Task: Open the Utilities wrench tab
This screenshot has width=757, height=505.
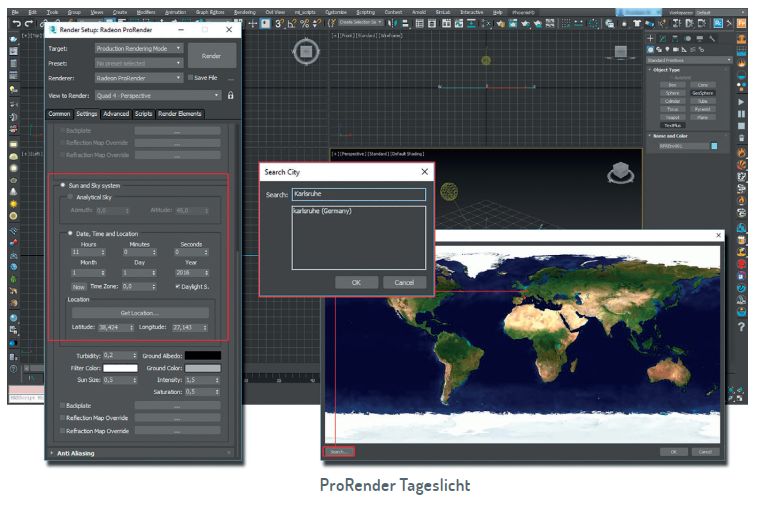Action: click(x=712, y=38)
